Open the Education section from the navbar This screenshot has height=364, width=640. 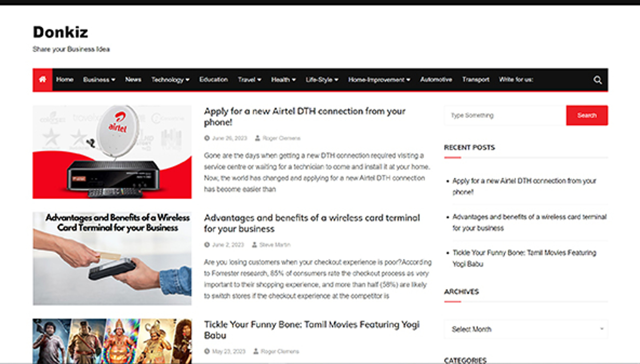point(214,80)
